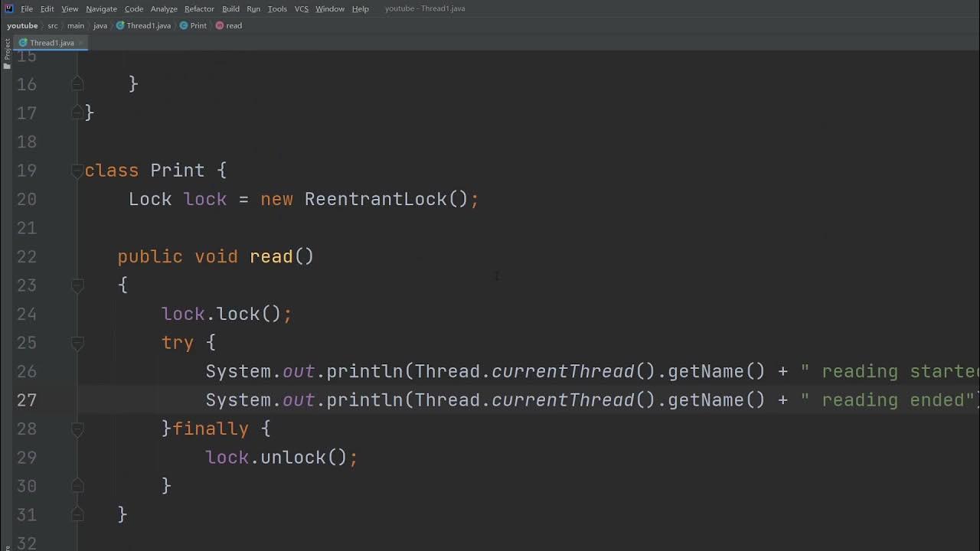Click currentThread() on line 26
980x551 pixels.
pyautogui.click(x=573, y=371)
